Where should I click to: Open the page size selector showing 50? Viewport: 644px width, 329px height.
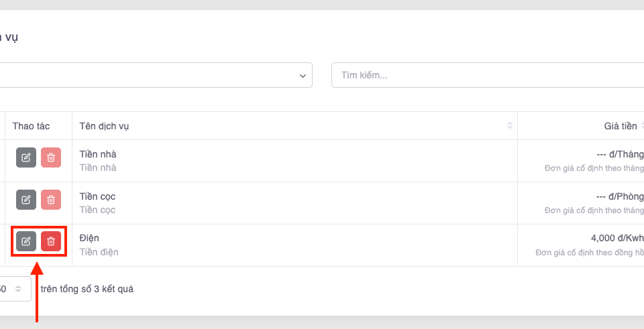pyautogui.click(x=13, y=289)
